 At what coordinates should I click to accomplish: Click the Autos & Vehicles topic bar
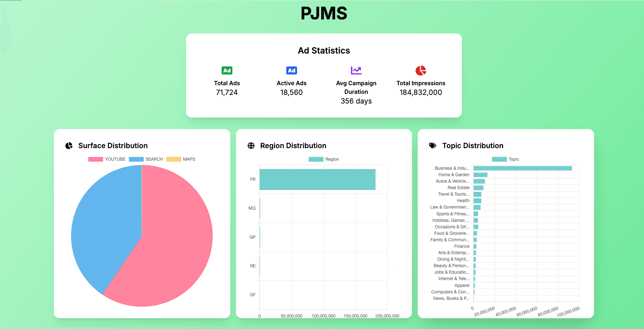point(479,181)
